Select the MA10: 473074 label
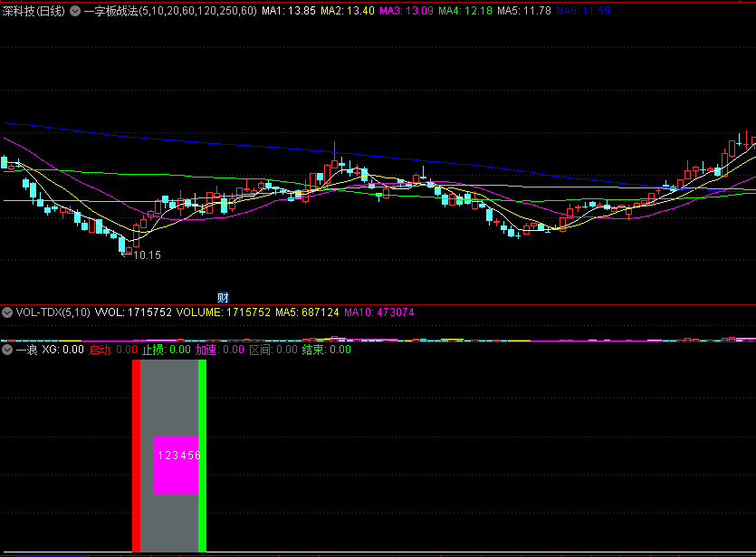Image resolution: width=756 pixels, height=557 pixels. point(379,312)
